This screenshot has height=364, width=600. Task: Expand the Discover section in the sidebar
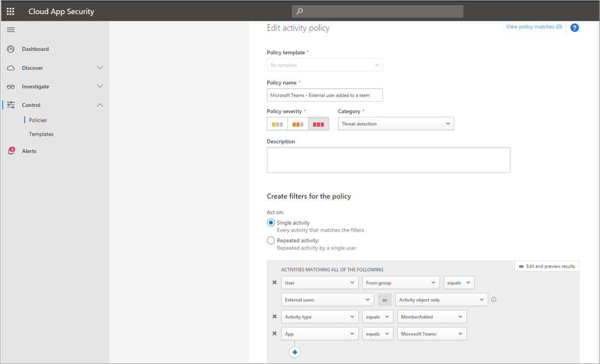33,67
